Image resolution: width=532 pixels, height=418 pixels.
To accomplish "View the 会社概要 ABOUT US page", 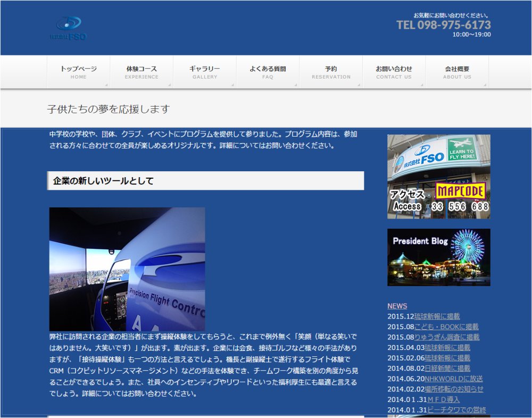I will click(x=457, y=72).
